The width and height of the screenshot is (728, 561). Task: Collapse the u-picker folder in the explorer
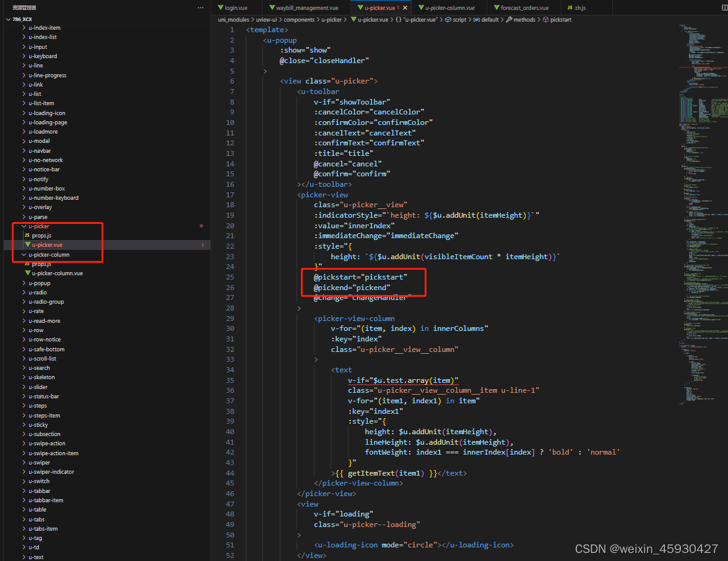[x=24, y=226]
